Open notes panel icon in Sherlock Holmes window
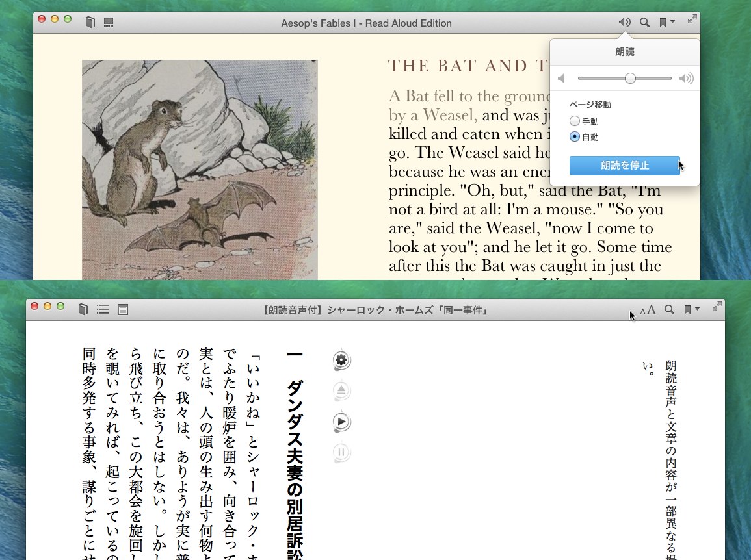The height and width of the screenshot is (560, 751). [x=123, y=310]
